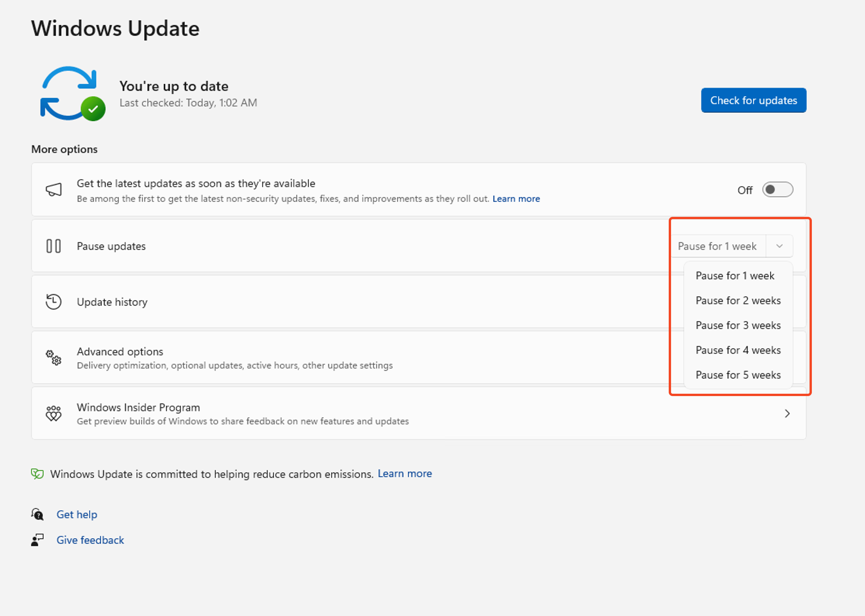Click the update history clock icon
Image resolution: width=865 pixels, height=616 pixels.
[54, 302]
